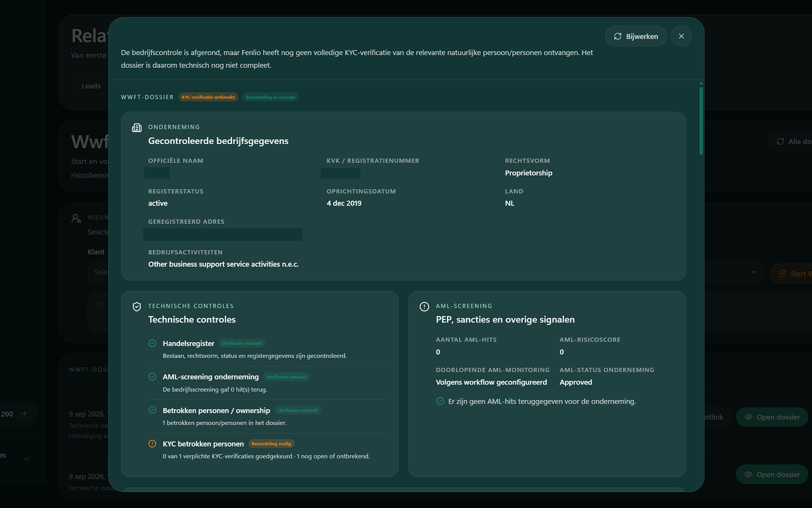Click the Handelsregister 'Verificatie voltooid' badge
This screenshot has height=508, width=812.
(242, 343)
